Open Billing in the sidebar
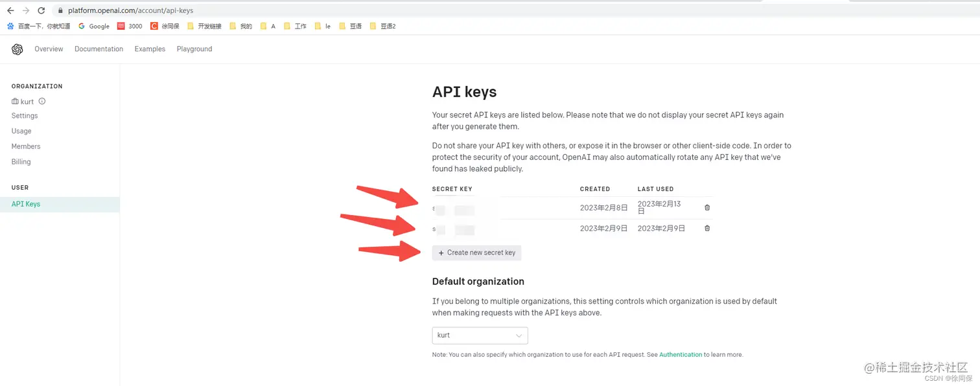 pos(21,162)
